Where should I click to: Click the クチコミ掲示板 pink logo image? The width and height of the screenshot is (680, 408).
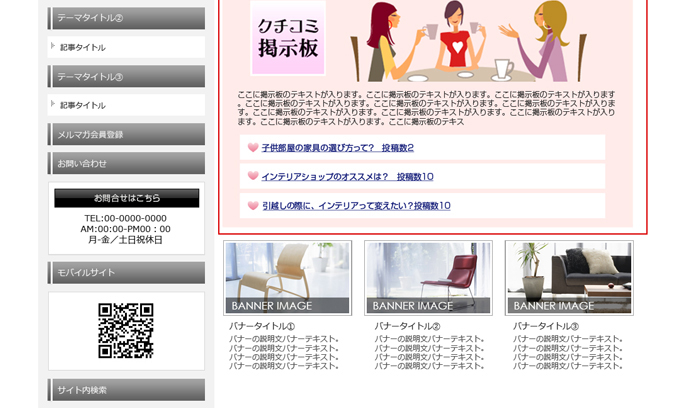(288, 42)
